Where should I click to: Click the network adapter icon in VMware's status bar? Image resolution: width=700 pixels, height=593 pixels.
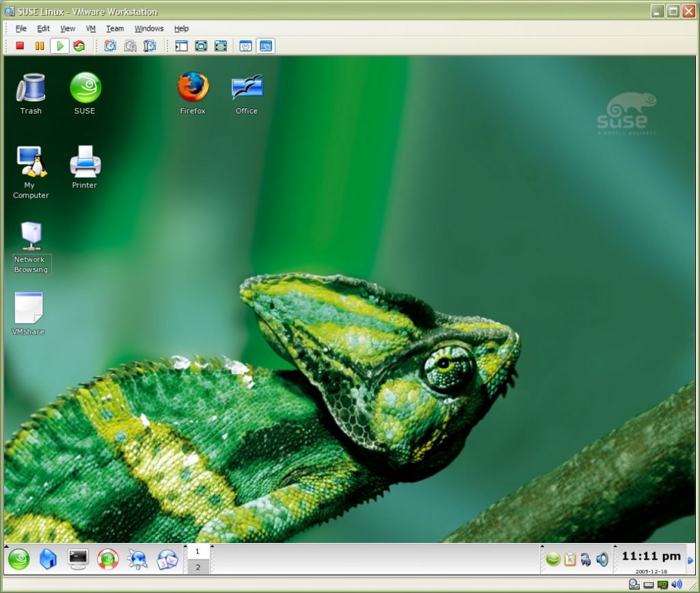[x=662, y=584]
